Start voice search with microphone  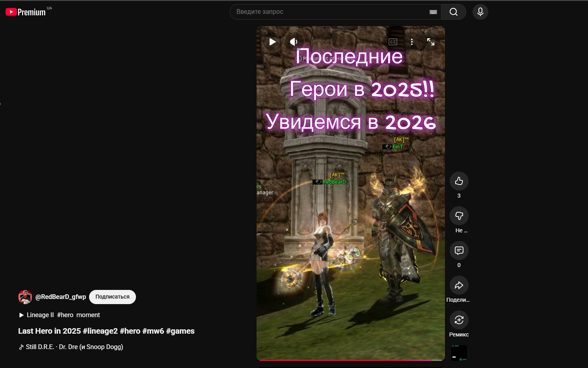pyautogui.click(x=480, y=12)
